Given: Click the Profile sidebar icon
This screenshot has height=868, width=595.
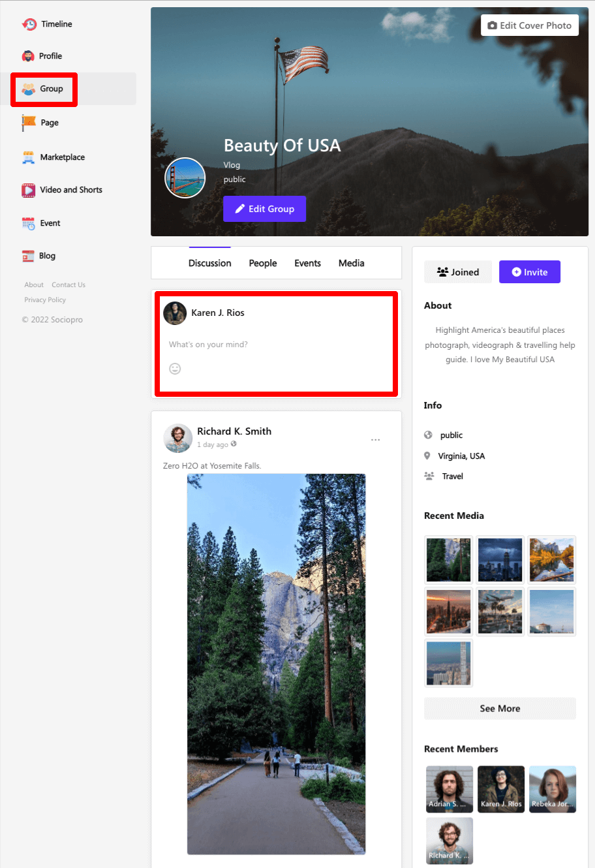Looking at the screenshot, I should pyautogui.click(x=28, y=56).
